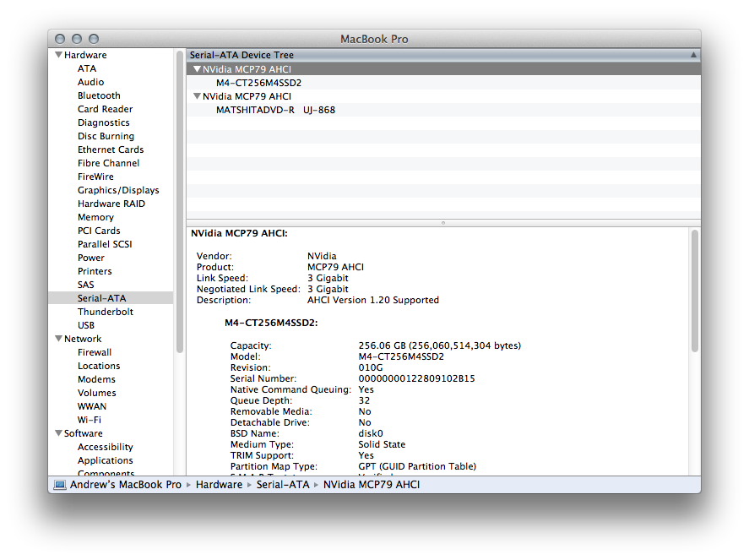Collapse the Network section triangle

59,339
